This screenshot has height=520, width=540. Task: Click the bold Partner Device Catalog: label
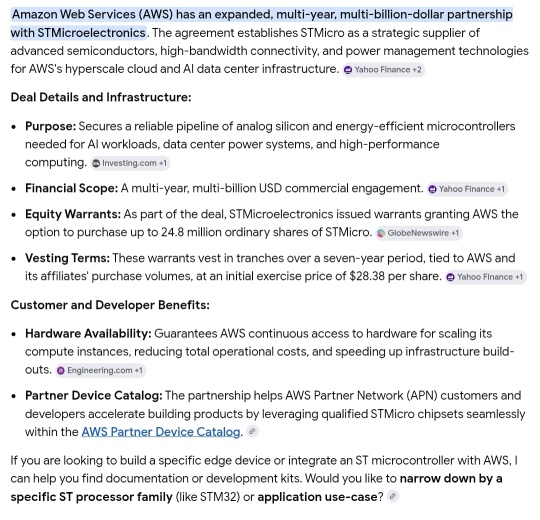pos(94,395)
